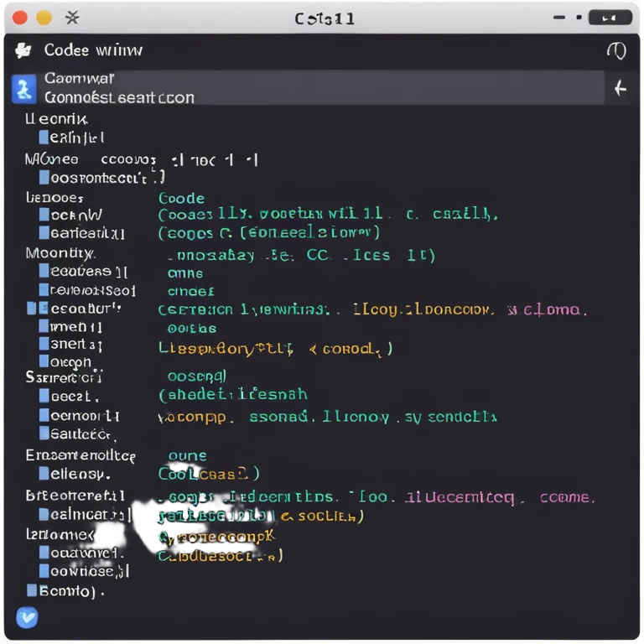Click blue square beside 'oosrontecol't'
Image resolution: width=644 pixels, height=644 pixels.
pyautogui.click(x=44, y=177)
